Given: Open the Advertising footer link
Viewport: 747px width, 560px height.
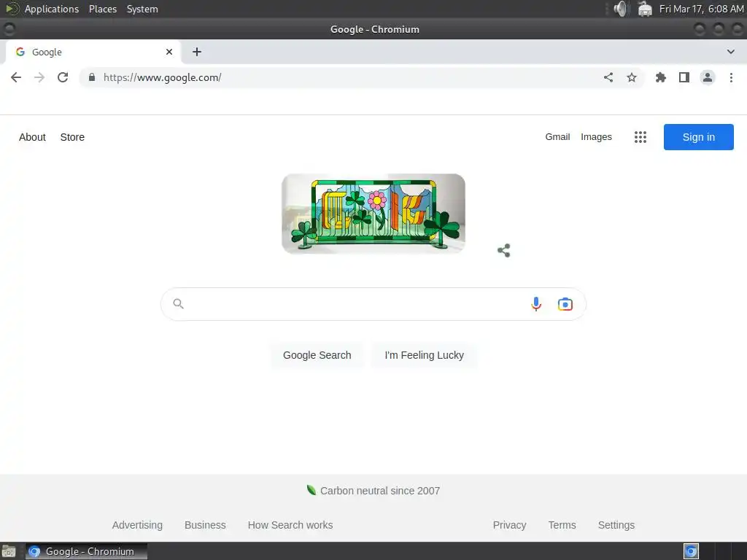Looking at the screenshot, I should pyautogui.click(x=137, y=525).
